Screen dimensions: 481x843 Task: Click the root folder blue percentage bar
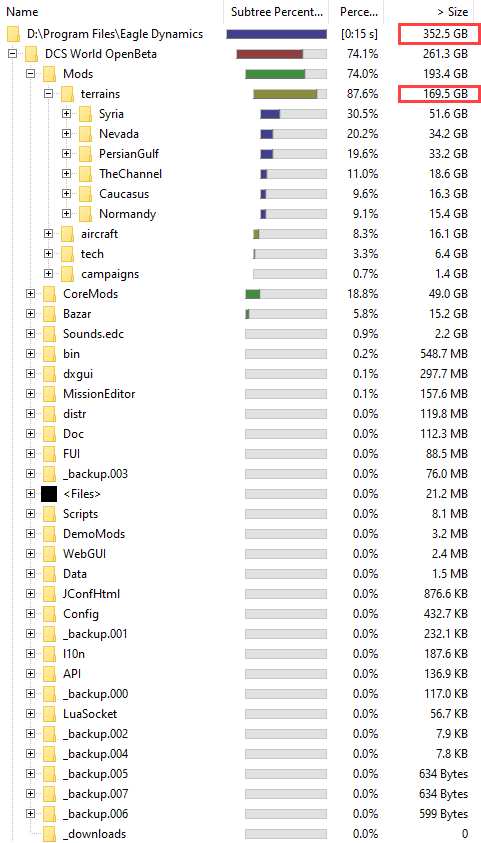click(276, 34)
